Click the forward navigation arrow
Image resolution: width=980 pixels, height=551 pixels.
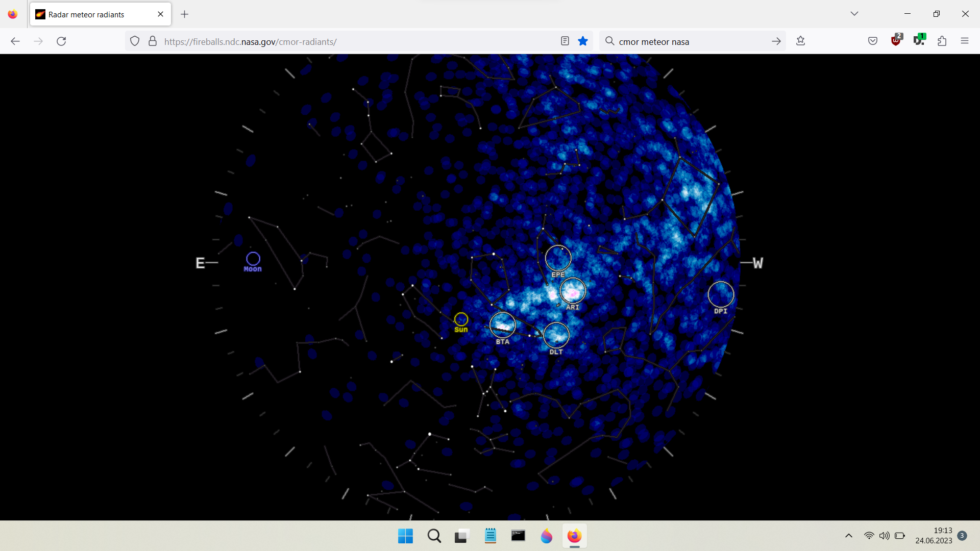[38, 41]
